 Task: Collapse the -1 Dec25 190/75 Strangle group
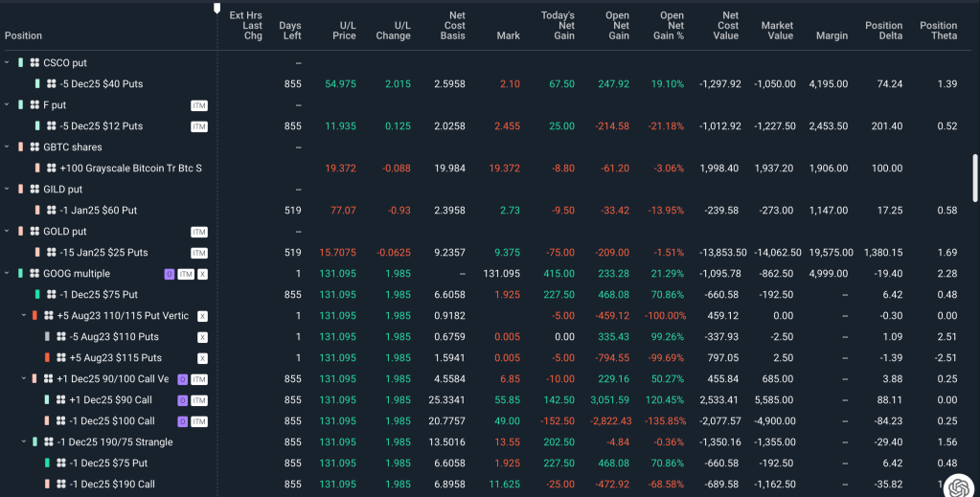(x=24, y=442)
